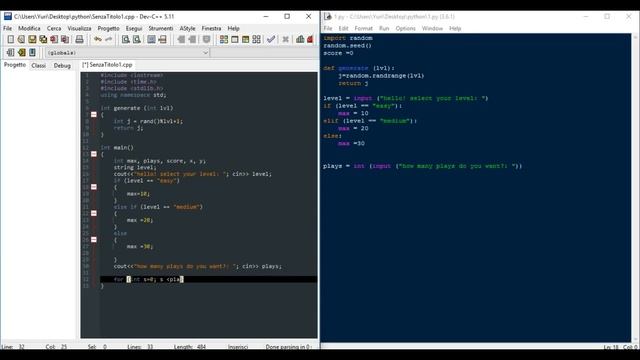Viewport: 640px width, 360px height.
Task: Click the Close file toolbar icon
Action: click(54, 39)
